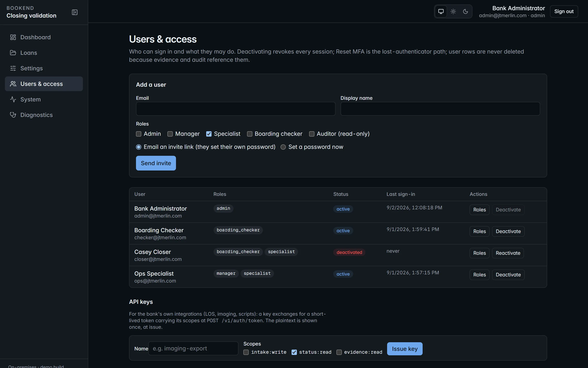Screen dimensions: 588x368
Task: Select Users & access in sidebar
Action: (x=44, y=84)
